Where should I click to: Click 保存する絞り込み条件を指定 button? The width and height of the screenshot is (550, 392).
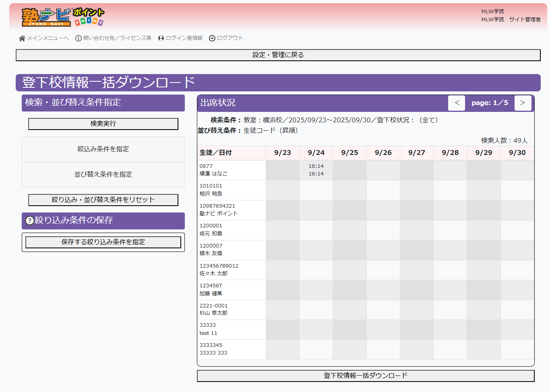103,242
